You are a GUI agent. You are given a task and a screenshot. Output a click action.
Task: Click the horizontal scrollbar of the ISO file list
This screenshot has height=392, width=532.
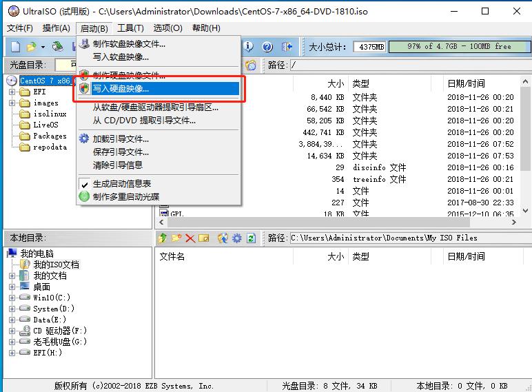318,223
